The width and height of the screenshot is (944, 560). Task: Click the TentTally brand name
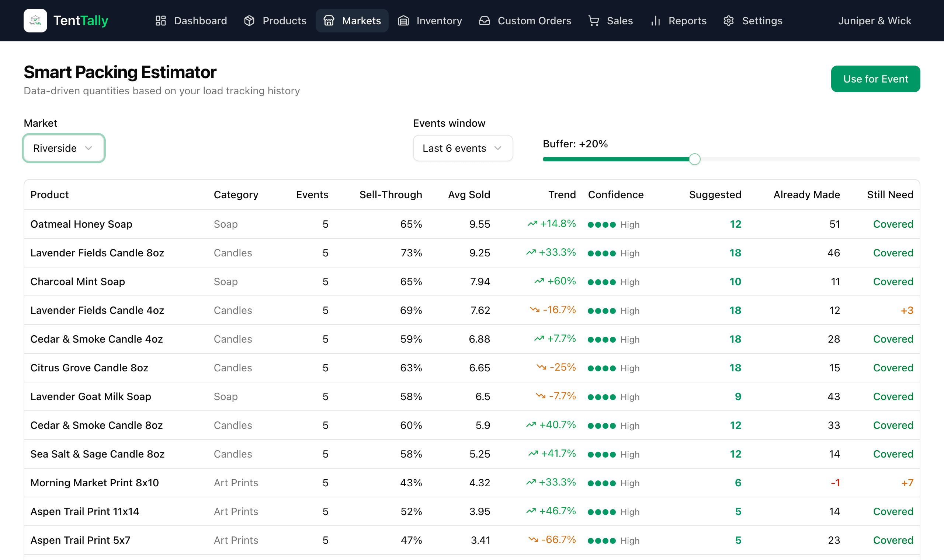pos(81,20)
